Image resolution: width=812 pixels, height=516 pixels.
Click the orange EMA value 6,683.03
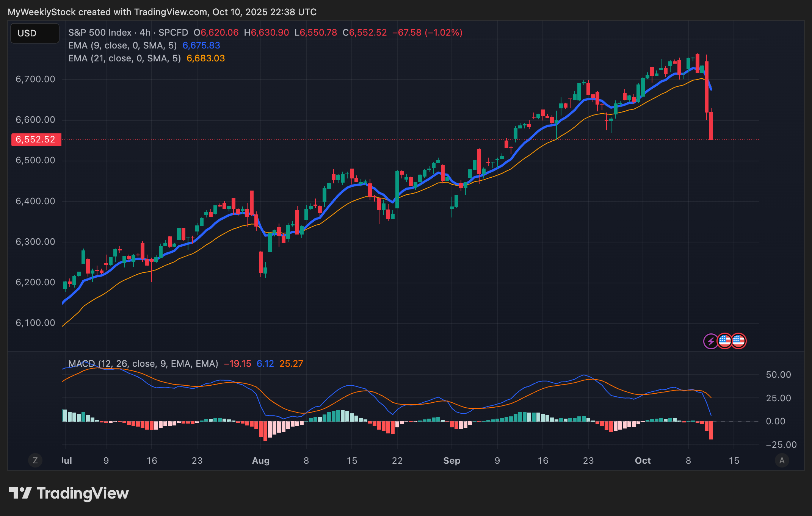(x=205, y=58)
